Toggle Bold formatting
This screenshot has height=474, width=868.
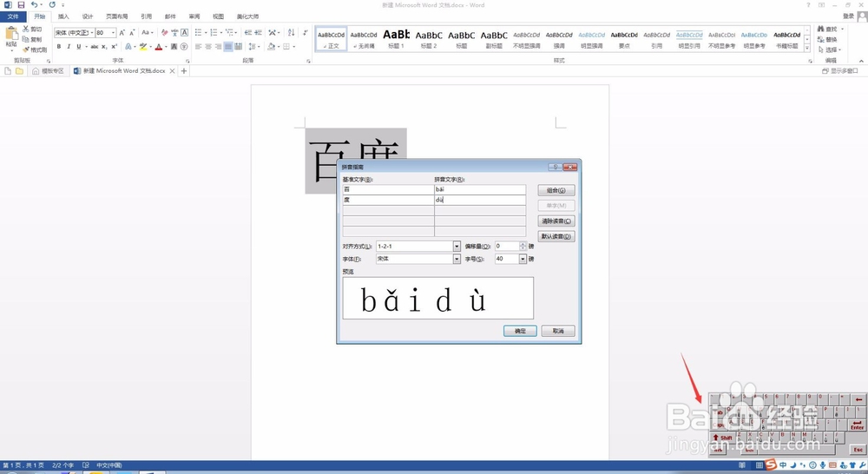(59, 47)
